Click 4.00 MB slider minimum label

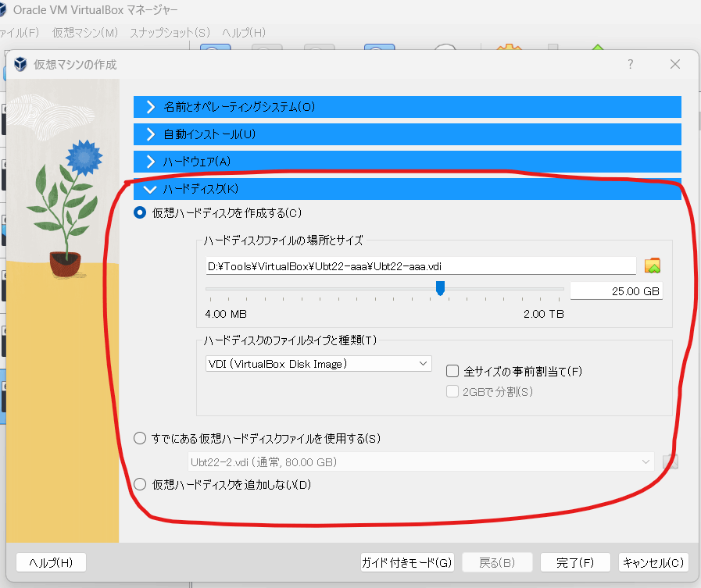226,314
